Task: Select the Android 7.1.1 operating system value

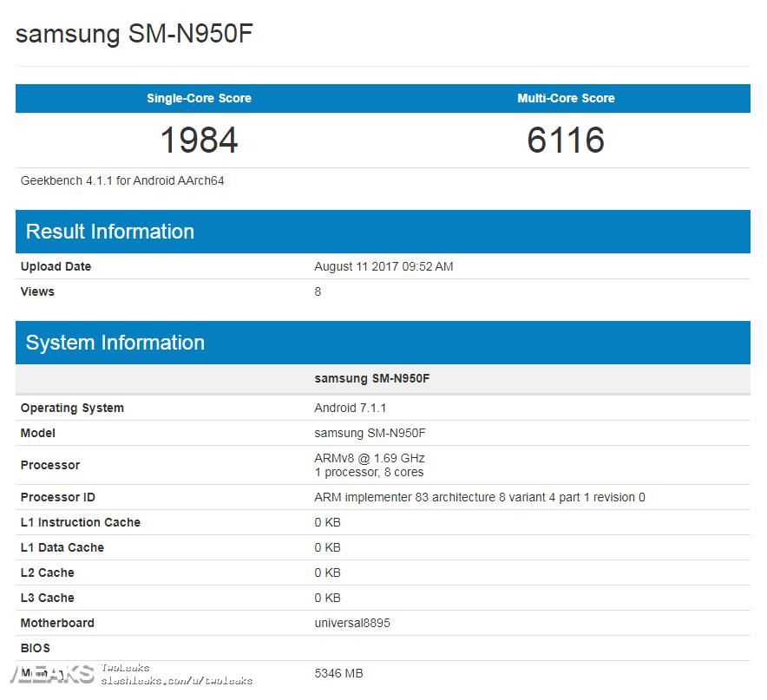Action: [x=350, y=408]
